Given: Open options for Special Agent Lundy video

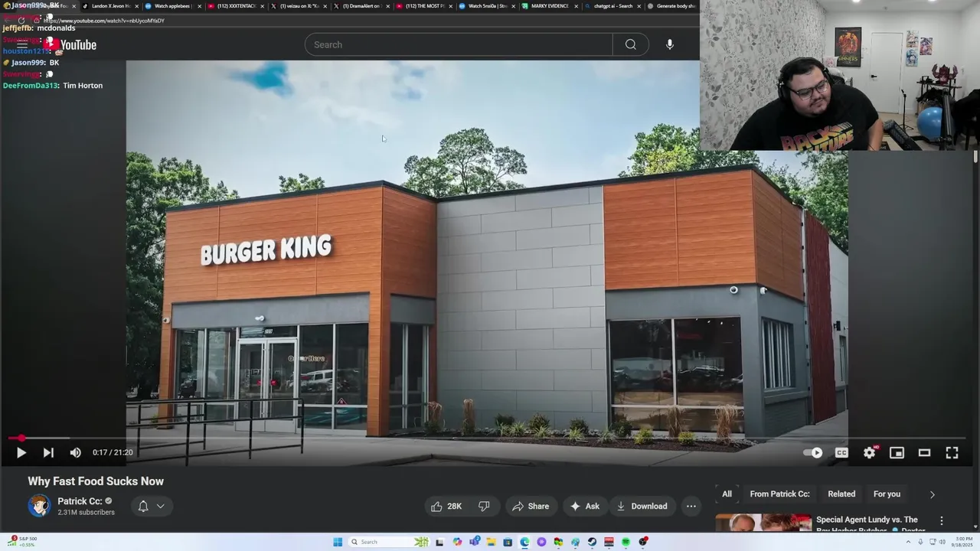Looking at the screenshot, I should (x=942, y=520).
